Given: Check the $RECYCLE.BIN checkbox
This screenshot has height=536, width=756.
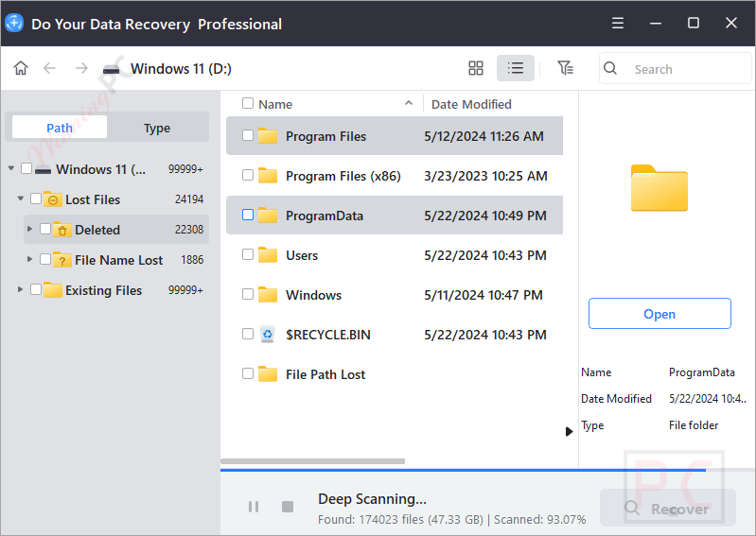Looking at the screenshot, I should pos(248,334).
